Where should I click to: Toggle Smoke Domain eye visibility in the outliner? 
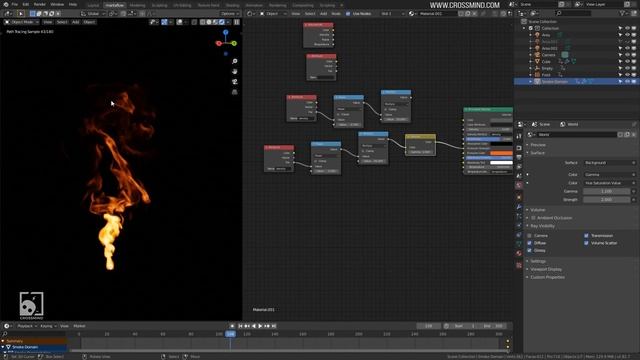(x=627, y=82)
